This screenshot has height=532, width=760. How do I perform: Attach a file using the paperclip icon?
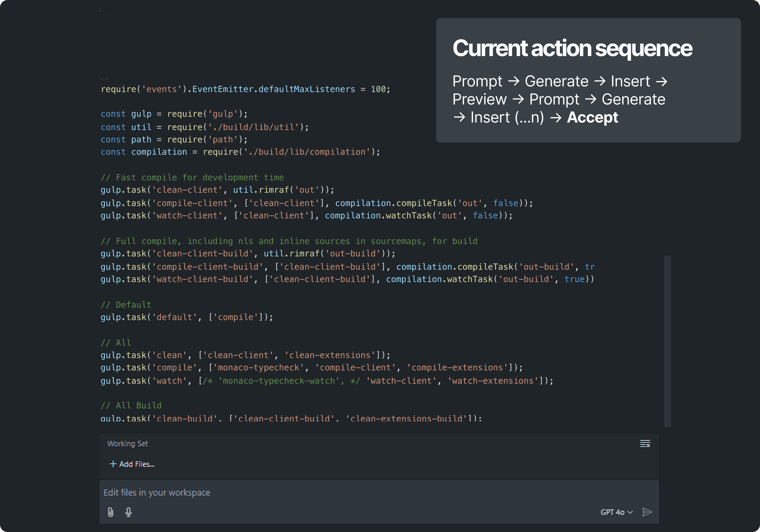coord(111,512)
